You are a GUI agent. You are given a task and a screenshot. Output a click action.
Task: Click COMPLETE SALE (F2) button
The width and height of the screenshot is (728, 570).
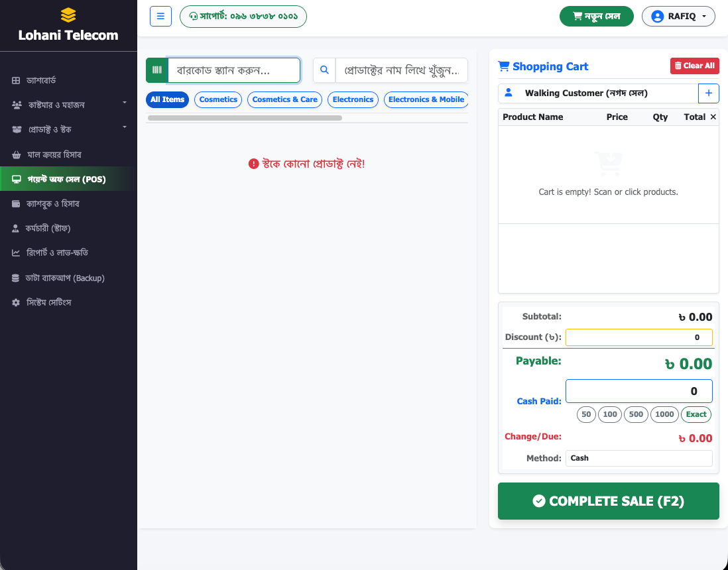(x=608, y=501)
